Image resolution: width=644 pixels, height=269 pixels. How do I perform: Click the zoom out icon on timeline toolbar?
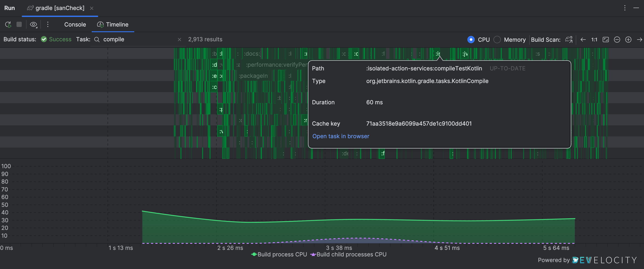coord(617,40)
